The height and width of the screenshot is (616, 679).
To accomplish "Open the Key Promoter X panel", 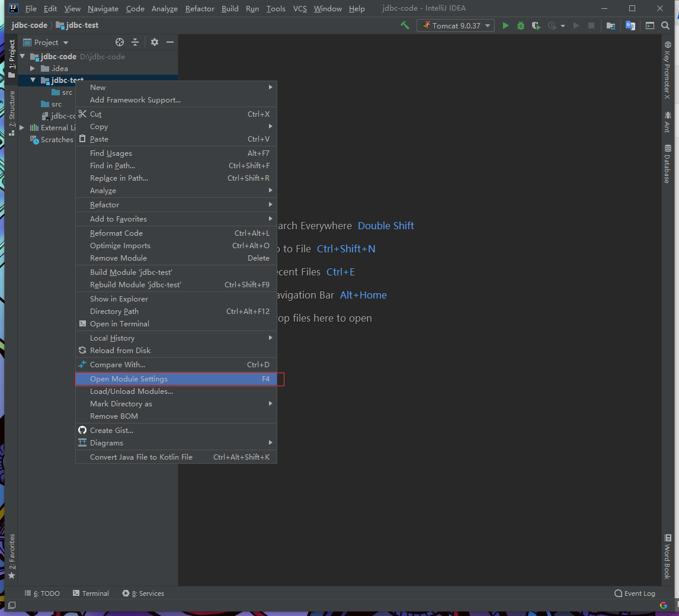I will 667,70.
